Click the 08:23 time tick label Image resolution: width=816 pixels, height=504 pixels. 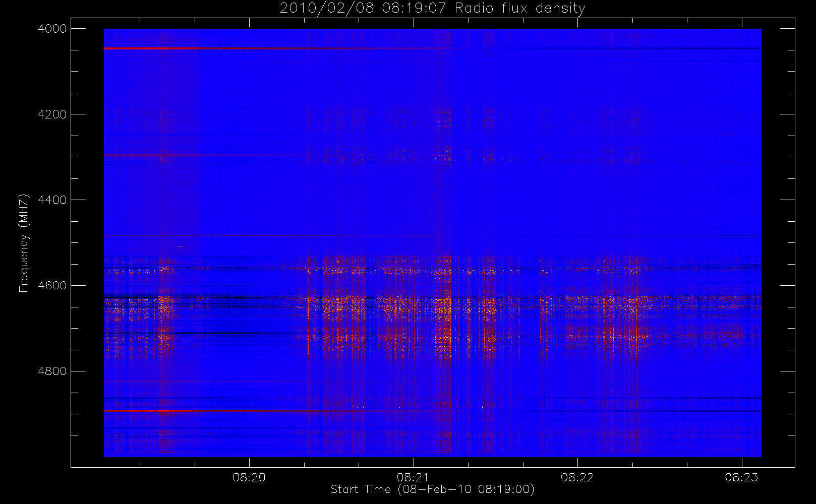[741, 477]
